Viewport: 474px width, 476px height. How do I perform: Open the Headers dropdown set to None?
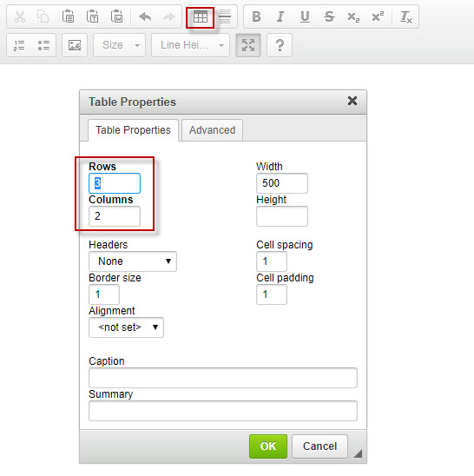[133, 261]
